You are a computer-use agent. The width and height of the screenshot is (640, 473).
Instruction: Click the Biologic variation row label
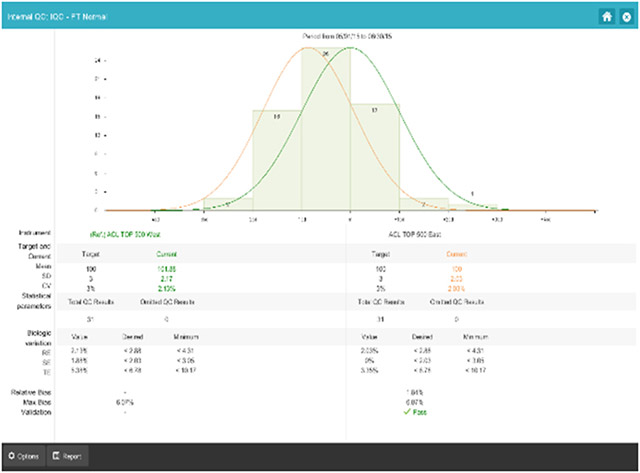coord(38,338)
